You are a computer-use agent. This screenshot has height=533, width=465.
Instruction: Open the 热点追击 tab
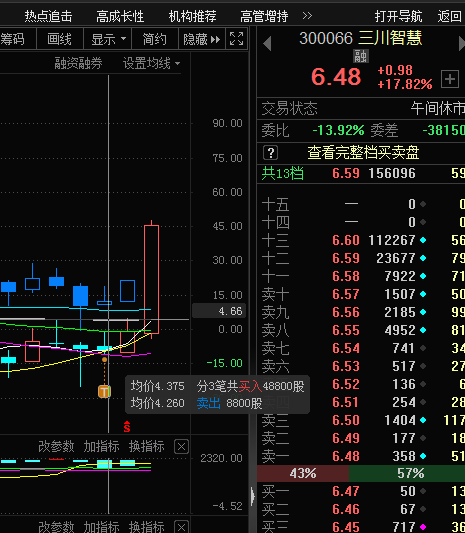tap(48, 16)
